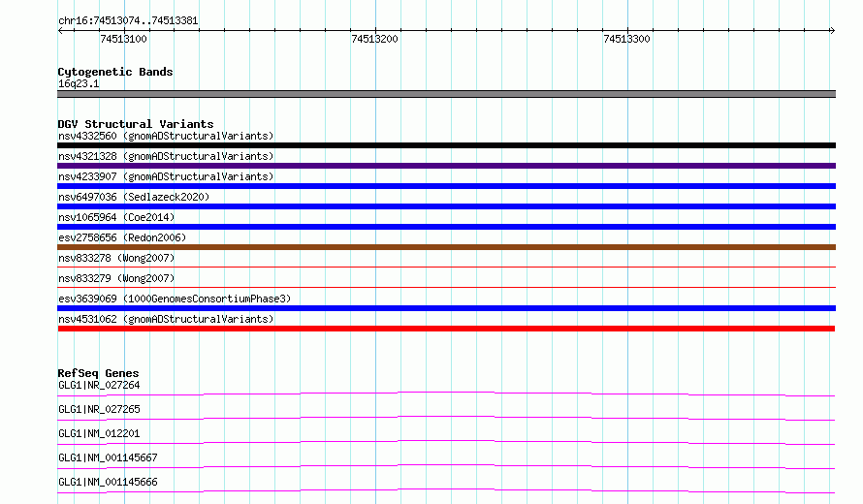
Task: Click the magenta GLG1|NM_012201 transcript line
Action: tap(446, 442)
